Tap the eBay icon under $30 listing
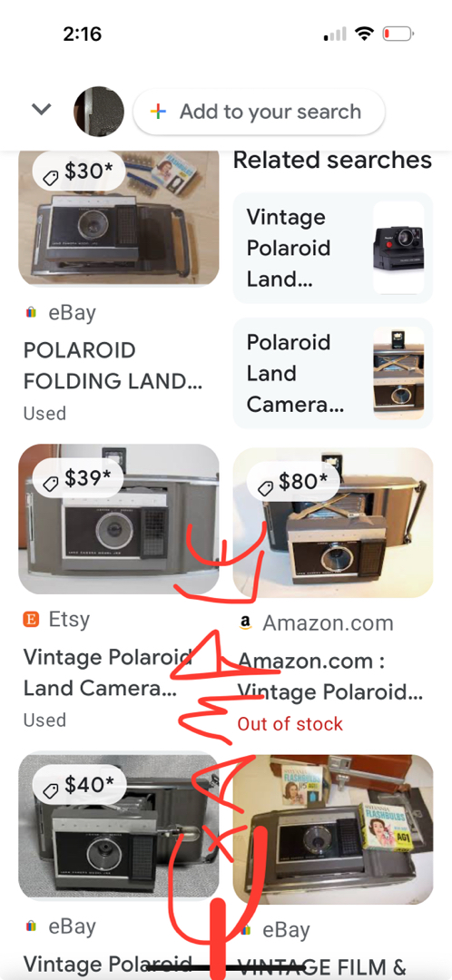This screenshot has width=452, height=980. tap(31, 312)
